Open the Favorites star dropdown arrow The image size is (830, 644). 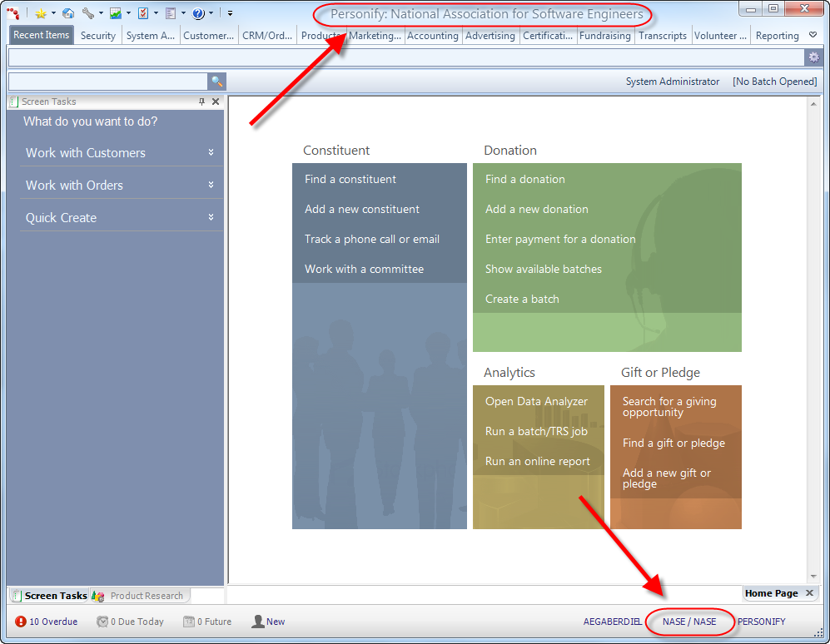[x=53, y=13]
